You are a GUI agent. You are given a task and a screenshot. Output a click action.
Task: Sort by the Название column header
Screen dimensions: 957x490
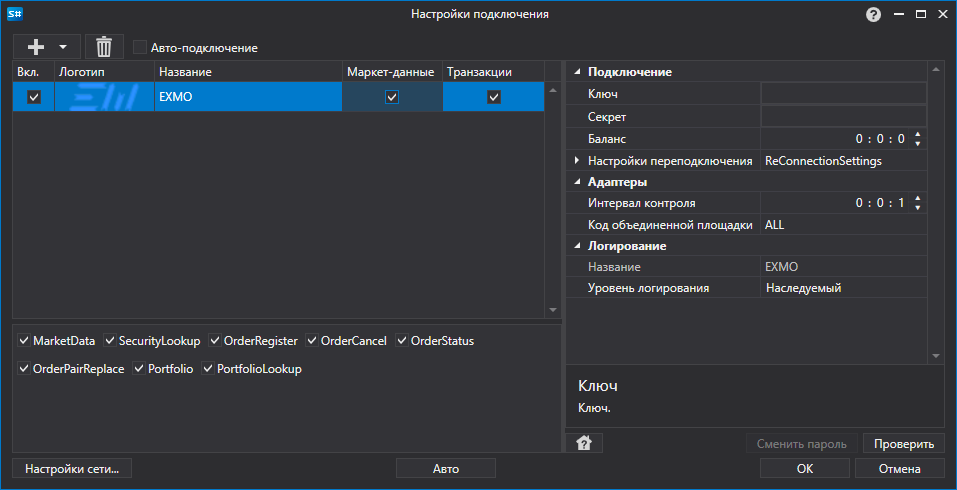tap(248, 71)
